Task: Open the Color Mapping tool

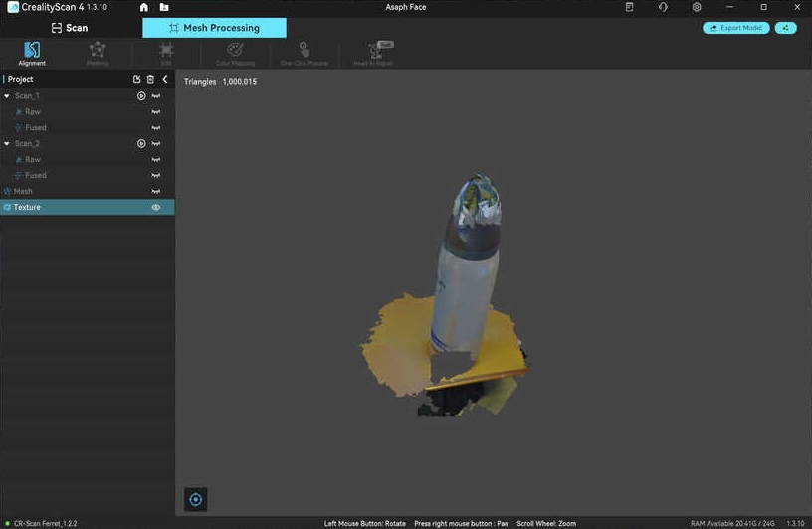Action: (x=235, y=53)
